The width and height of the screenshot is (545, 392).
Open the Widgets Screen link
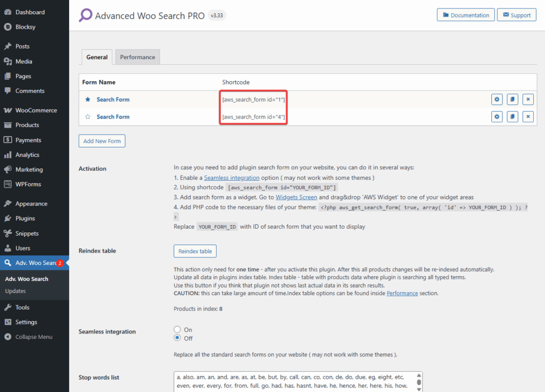click(x=296, y=197)
